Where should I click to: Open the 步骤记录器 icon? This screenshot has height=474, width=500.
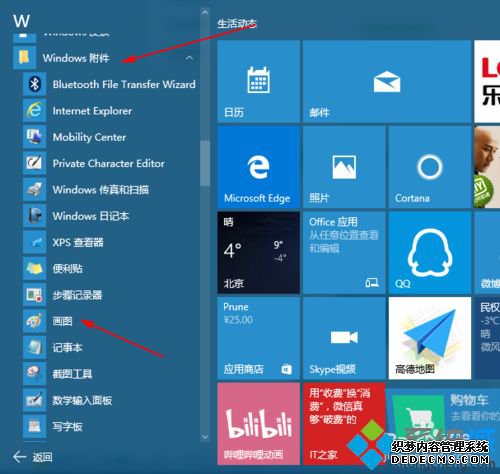click(x=34, y=295)
